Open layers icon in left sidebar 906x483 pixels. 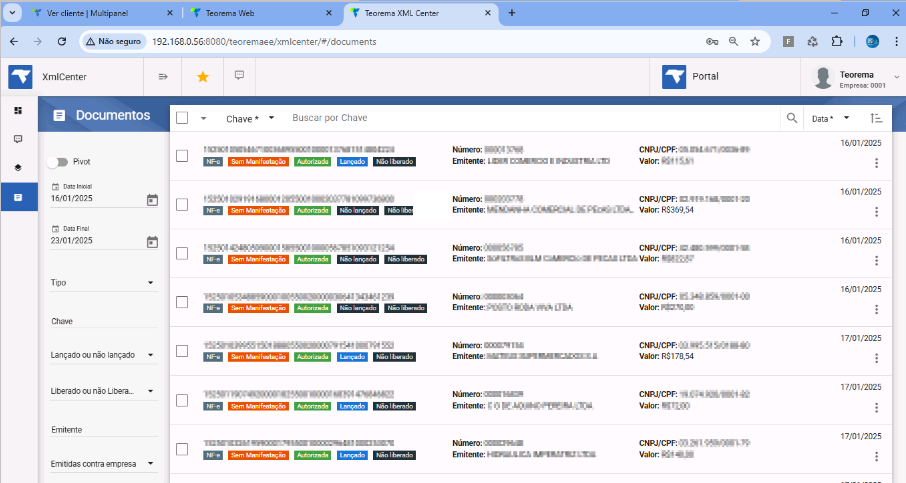click(18, 168)
